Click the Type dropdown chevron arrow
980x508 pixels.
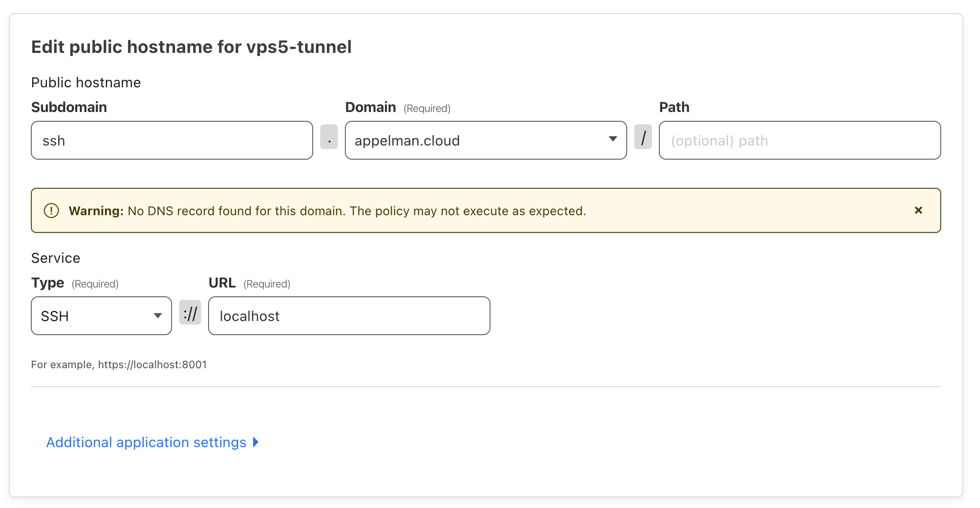[x=157, y=316]
